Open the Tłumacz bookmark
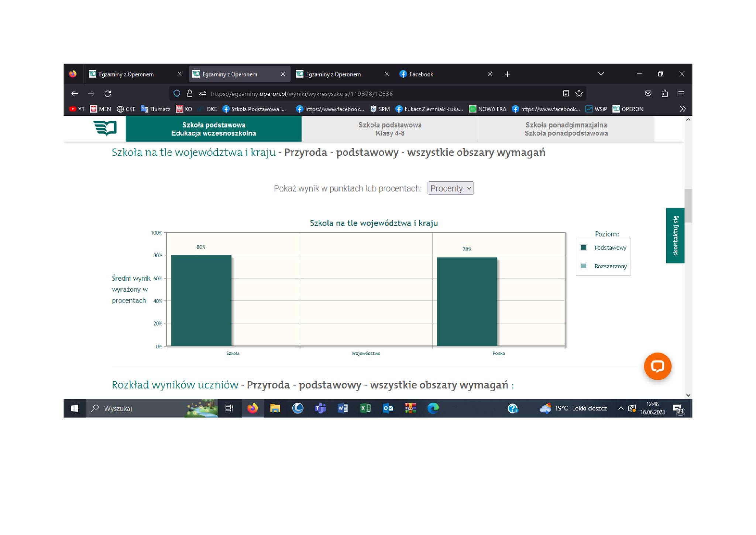Viewport: 756px width, 535px height. [156, 109]
